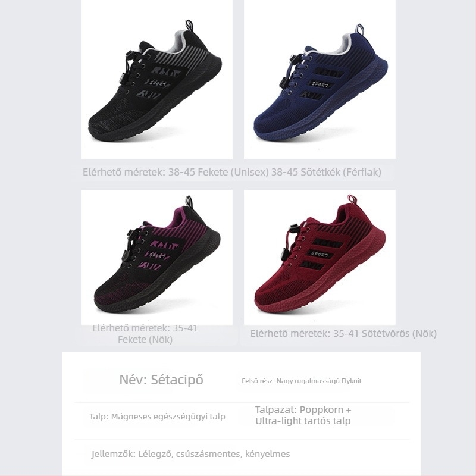The height and width of the screenshot is (476, 476).
Task: Click the black unisex sneaker image
Action: point(156,79)
